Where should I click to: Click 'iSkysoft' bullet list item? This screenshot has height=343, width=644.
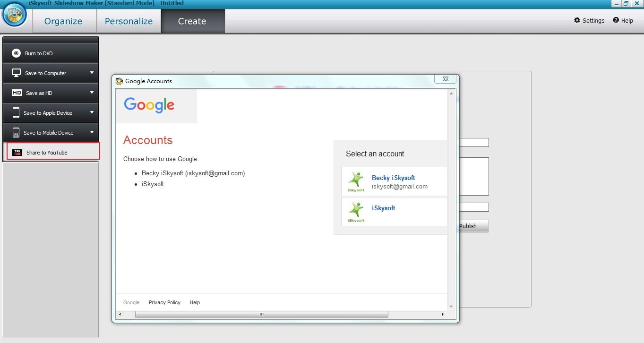153,184
